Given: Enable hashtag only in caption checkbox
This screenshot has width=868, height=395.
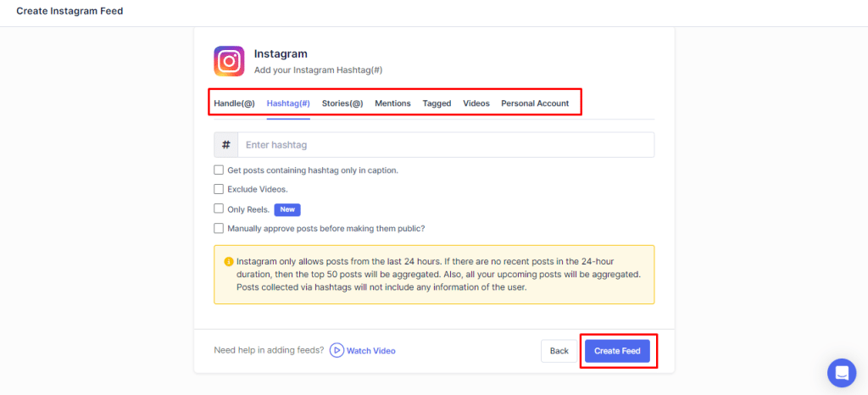Looking at the screenshot, I should click(x=219, y=170).
